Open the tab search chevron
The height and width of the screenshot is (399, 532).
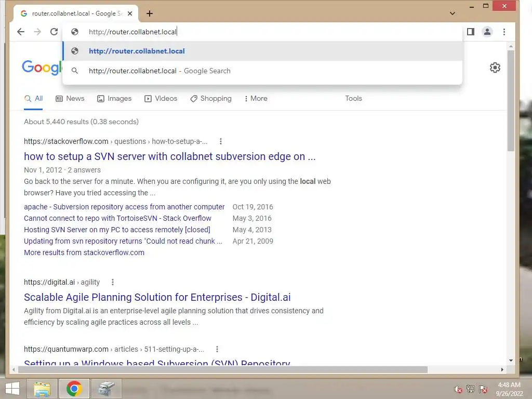[x=453, y=14]
